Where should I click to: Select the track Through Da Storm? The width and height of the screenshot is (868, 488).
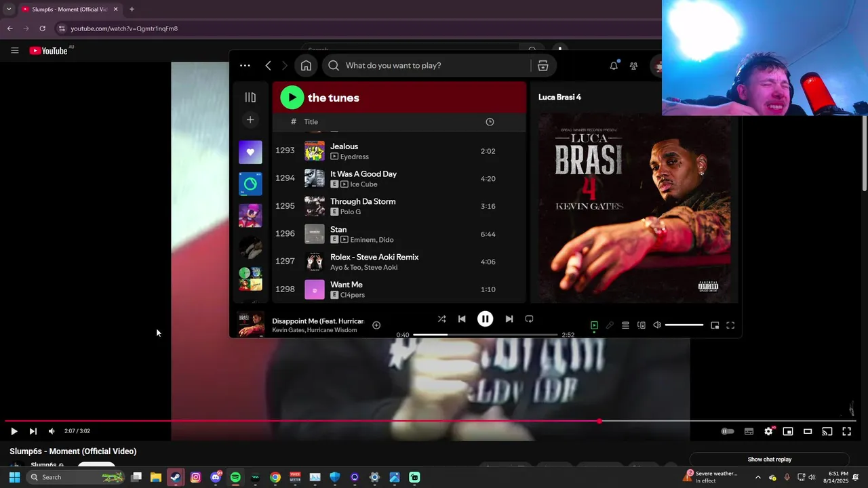[x=399, y=206]
